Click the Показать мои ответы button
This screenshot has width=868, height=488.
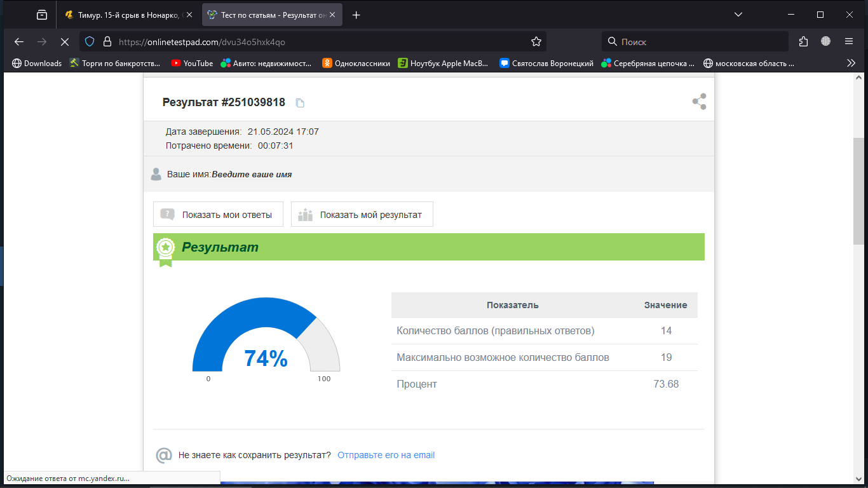218,215
